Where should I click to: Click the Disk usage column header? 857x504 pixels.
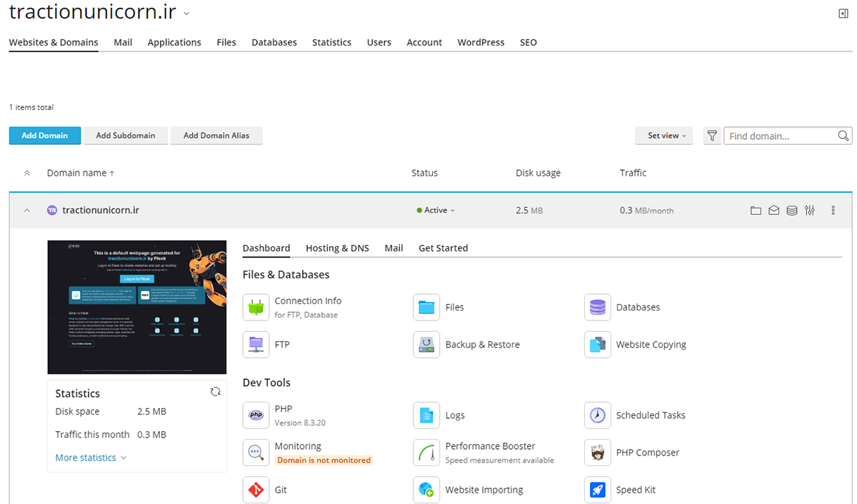point(538,173)
